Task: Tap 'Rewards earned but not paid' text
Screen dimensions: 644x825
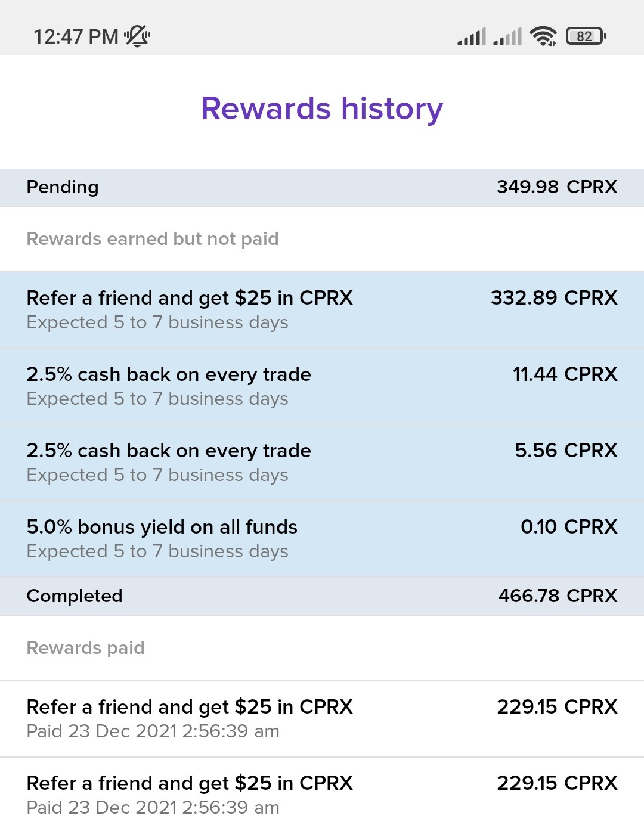Action: point(153,239)
